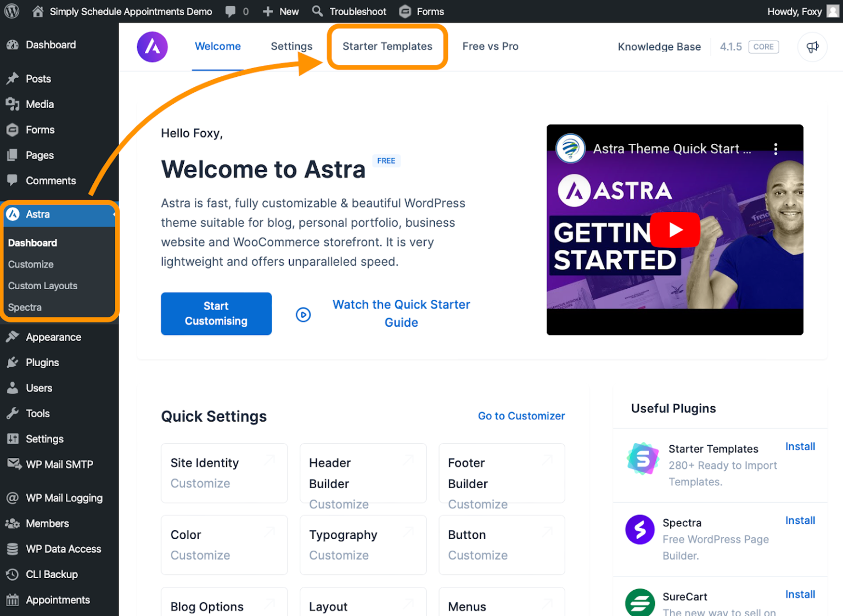Open the New content dropdown in admin bar
This screenshot has width=843, height=616.
tap(281, 12)
